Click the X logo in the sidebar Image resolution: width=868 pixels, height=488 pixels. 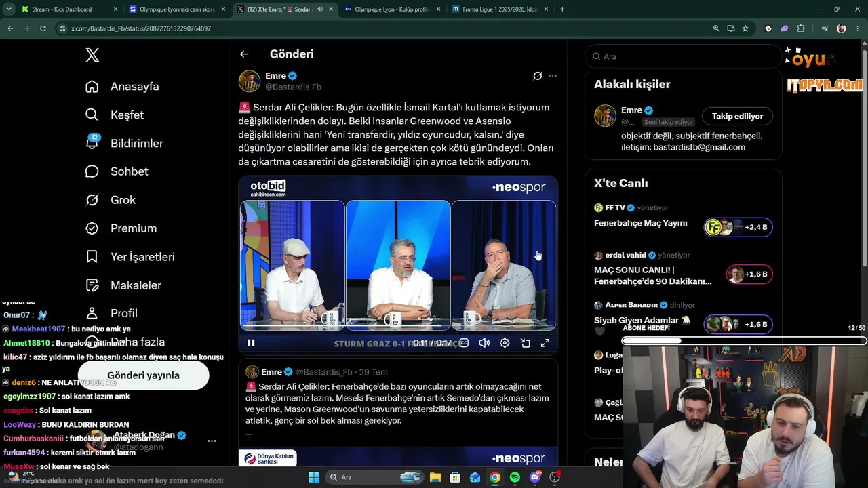[92, 56]
